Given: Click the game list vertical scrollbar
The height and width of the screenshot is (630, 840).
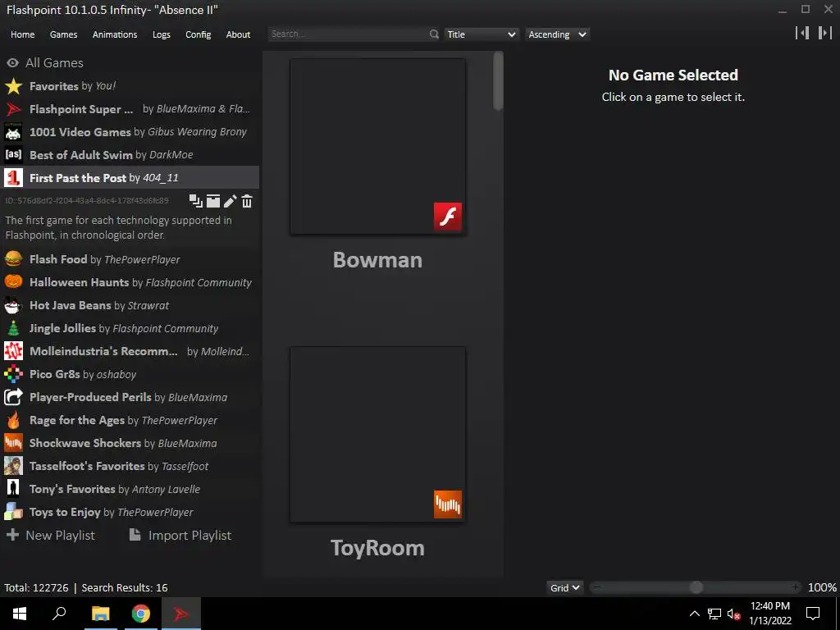Looking at the screenshot, I should point(498,81).
